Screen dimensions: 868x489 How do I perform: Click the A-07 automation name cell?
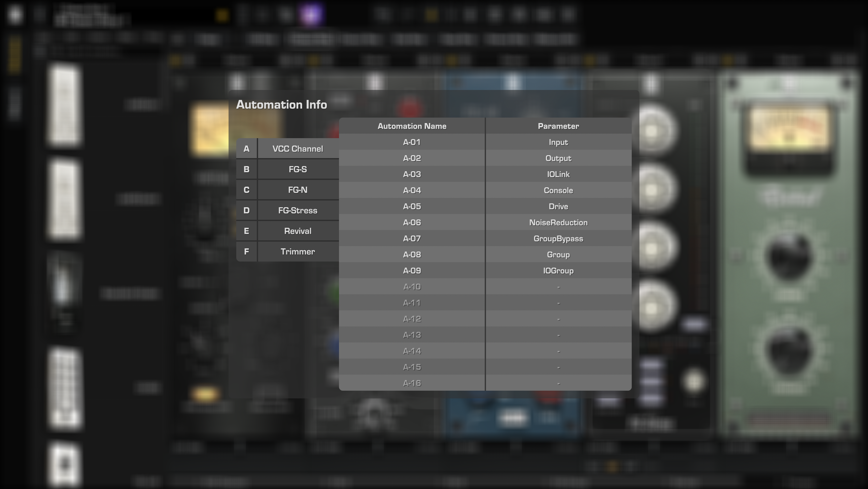(x=412, y=238)
